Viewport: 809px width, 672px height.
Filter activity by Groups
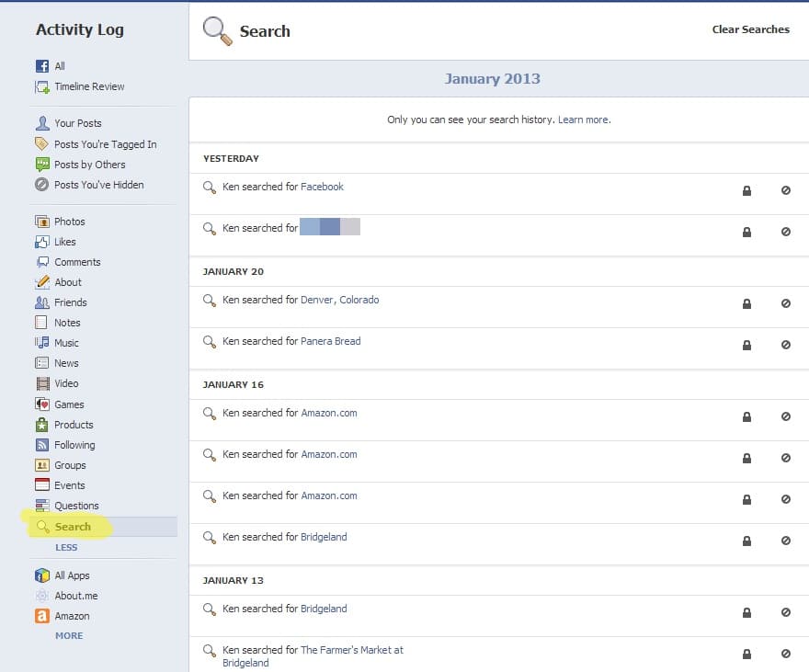click(61, 465)
